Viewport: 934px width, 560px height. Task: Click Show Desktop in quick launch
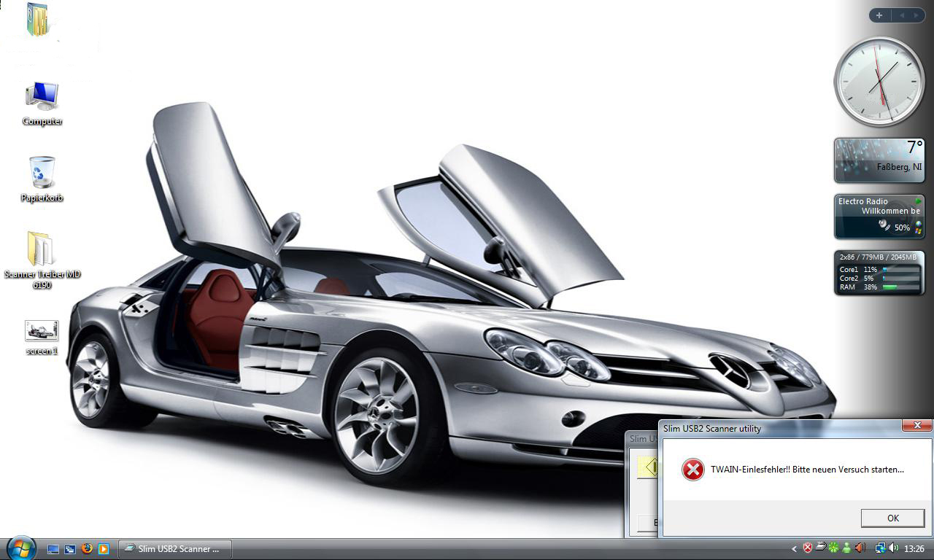[53, 548]
